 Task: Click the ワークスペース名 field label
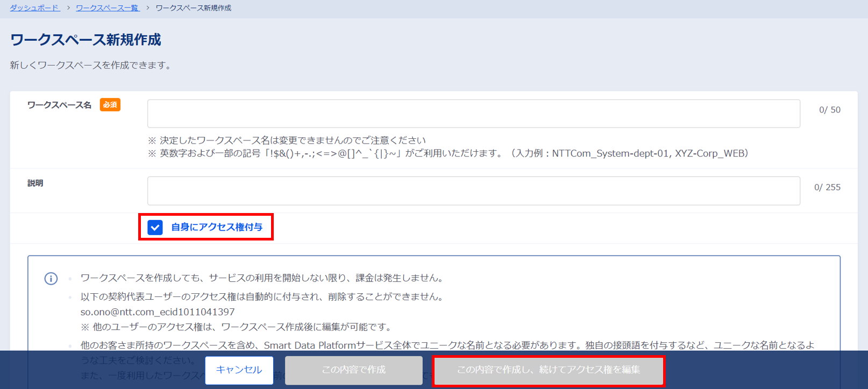[x=60, y=105]
